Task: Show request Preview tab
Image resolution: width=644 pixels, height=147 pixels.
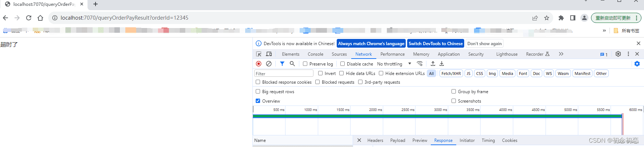Action: click(x=420, y=140)
